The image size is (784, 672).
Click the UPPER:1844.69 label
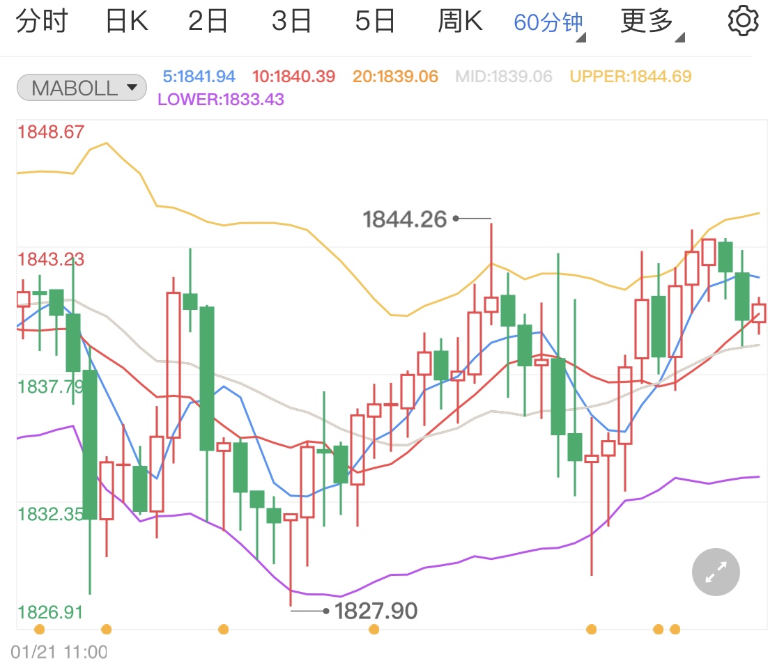click(631, 77)
